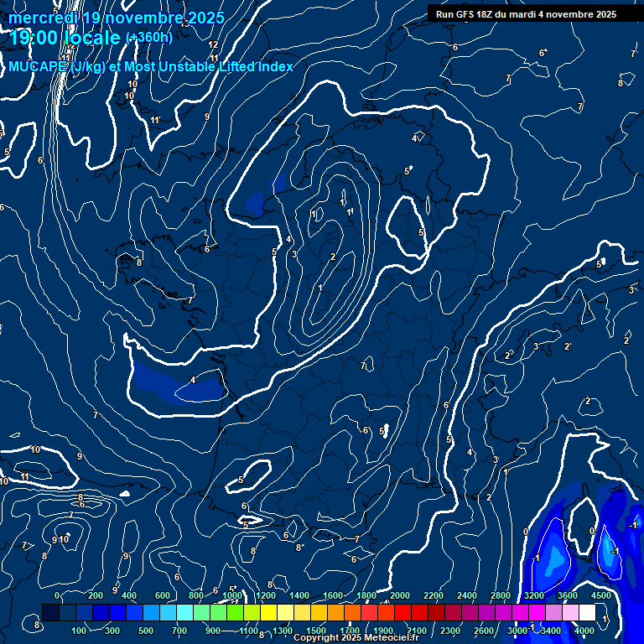Select the green legend swatch between 1000 and 1100
644x644 pixels.
coord(235,612)
